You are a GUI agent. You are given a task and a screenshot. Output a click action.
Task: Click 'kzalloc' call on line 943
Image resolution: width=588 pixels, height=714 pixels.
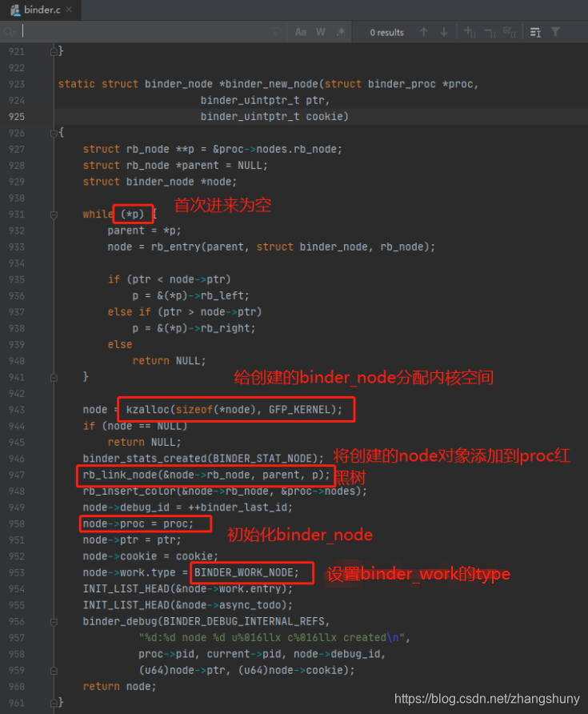pyautogui.click(x=147, y=410)
